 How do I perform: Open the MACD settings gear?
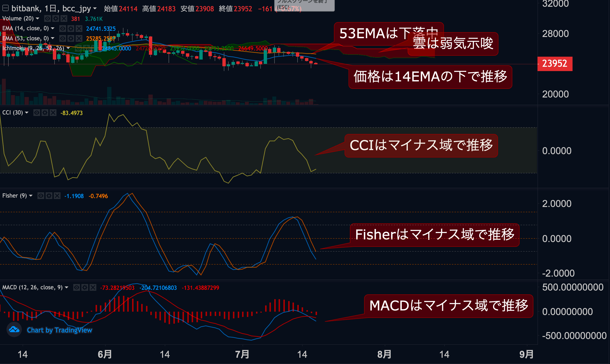(84, 287)
